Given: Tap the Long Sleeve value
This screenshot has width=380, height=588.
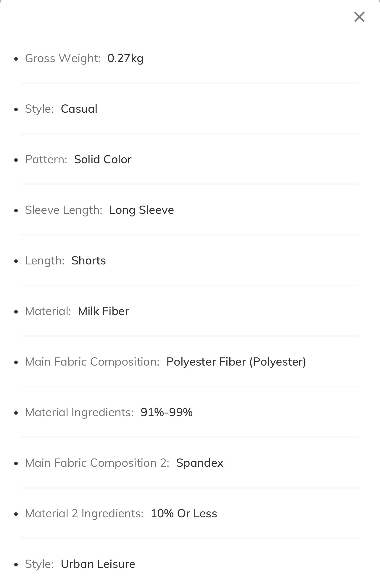Looking at the screenshot, I should click(x=141, y=210).
